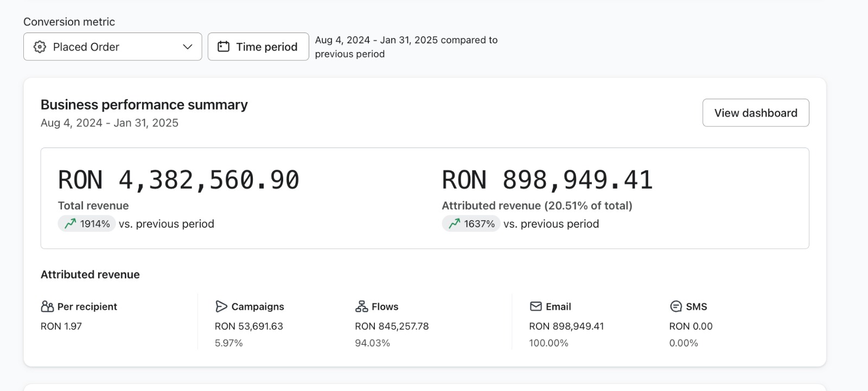
Task: Open the Time period selector
Action: pos(258,47)
